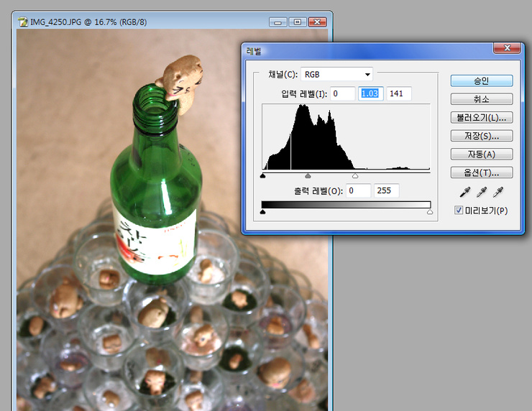Click the 취소 cancel button
The image size is (532, 411).
pos(482,99)
